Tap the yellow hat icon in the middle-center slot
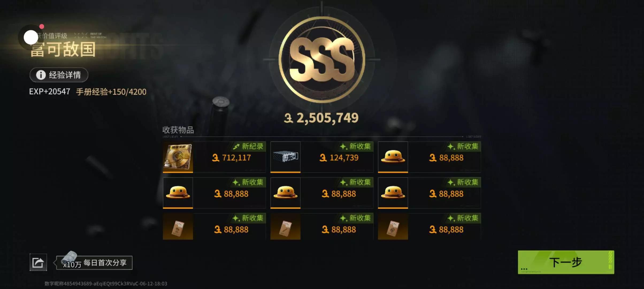Image resolution: width=644 pixels, height=289 pixels. coord(285,193)
